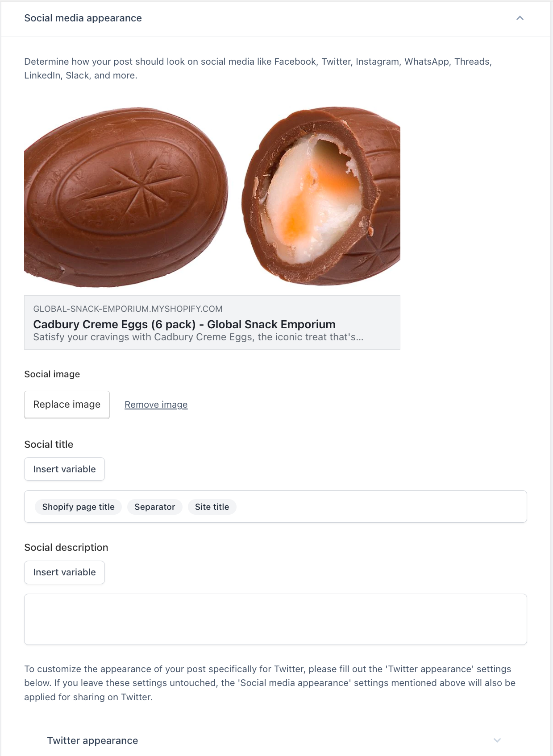553x756 pixels.
Task: Click the Twitter appearance heading text
Action: pos(92,740)
